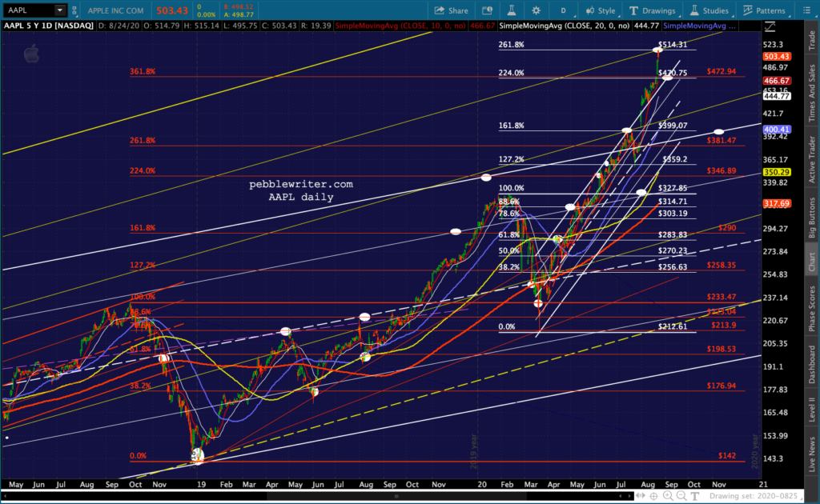
Task: Click the $514.31 Fibonacci level label
Action: (673, 44)
